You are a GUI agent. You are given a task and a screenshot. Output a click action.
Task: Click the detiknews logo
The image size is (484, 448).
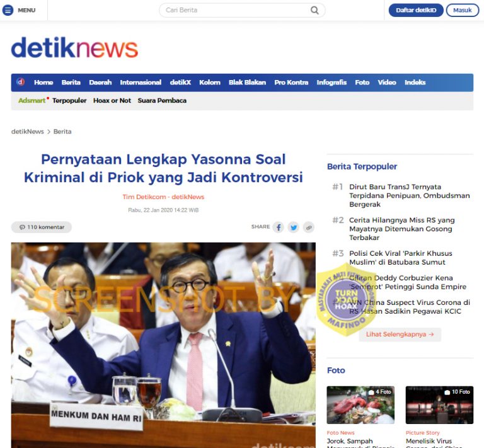click(x=74, y=47)
